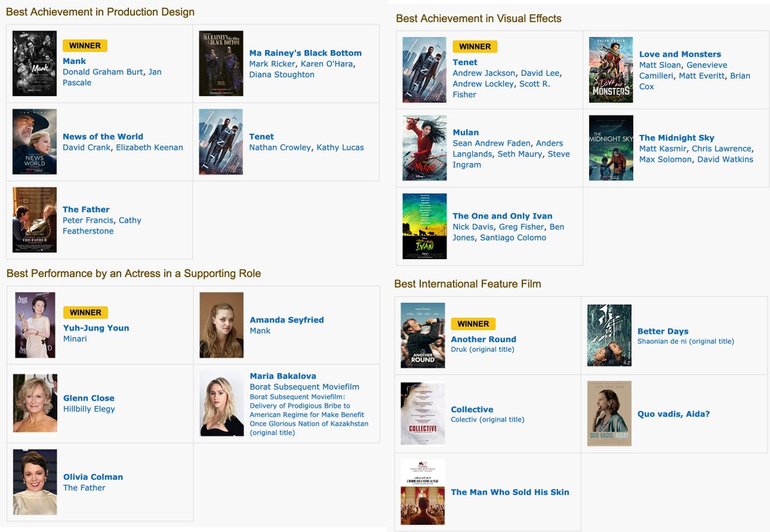Screen dimensions: 770x532
Task: Click the Collective movie poster
Action: (x=423, y=413)
